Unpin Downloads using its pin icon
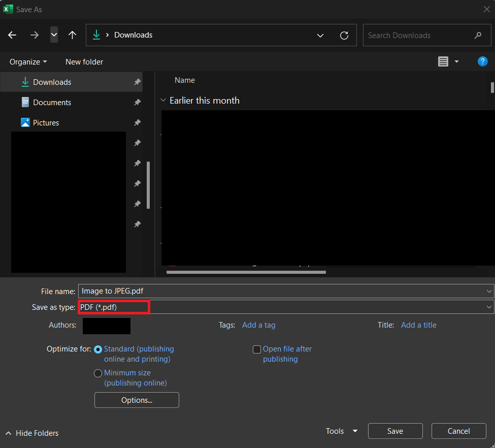Viewport: 495px width, 448px height. pos(137,82)
